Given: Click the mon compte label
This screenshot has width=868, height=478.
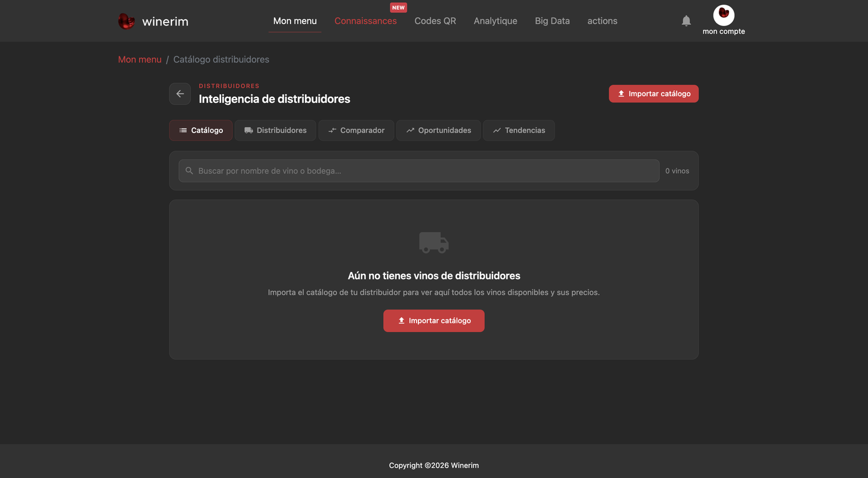Looking at the screenshot, I should (x=724, y=31).
